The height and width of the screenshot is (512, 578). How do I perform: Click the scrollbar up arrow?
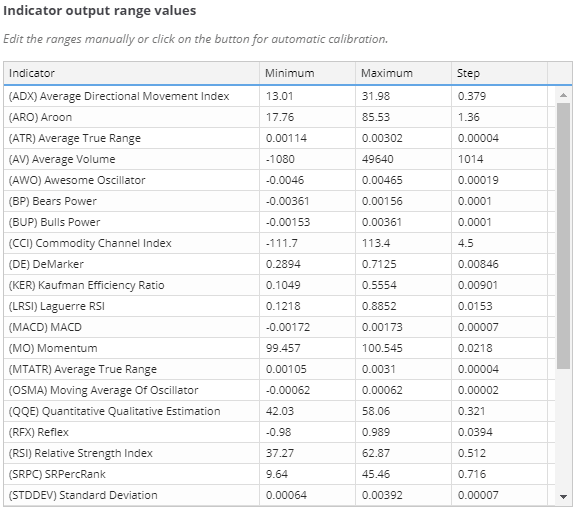pos(563,95)
